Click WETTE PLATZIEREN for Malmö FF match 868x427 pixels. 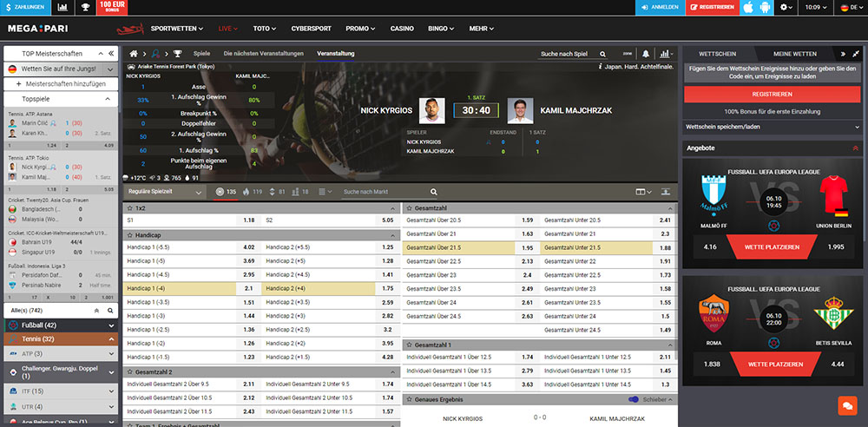773,246
